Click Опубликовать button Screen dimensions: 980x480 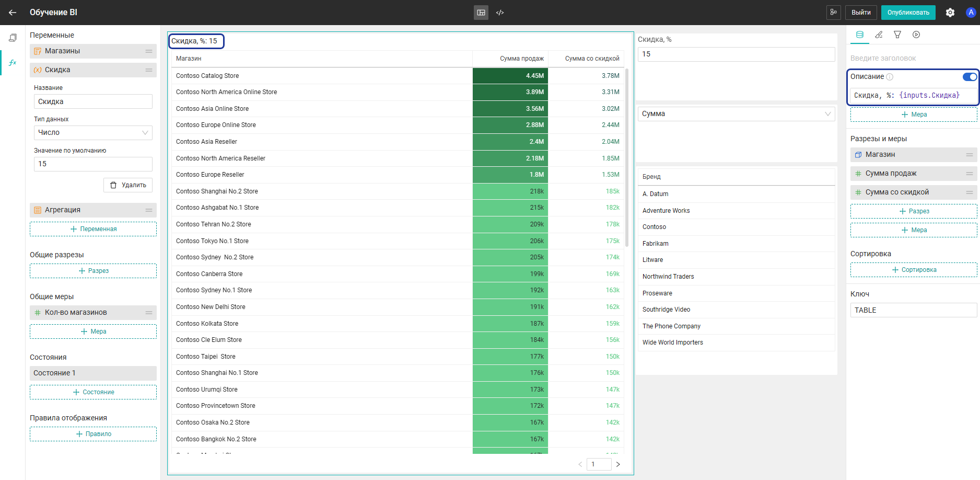908,13
